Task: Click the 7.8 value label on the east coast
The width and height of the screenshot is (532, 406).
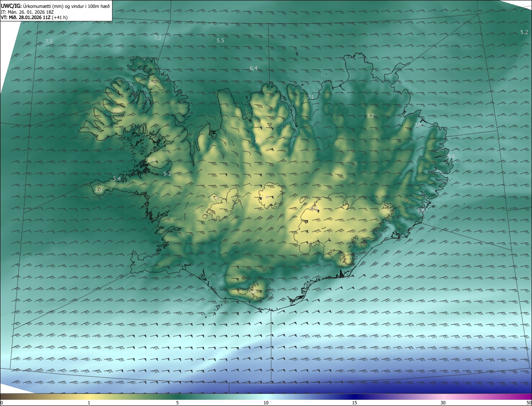Action: (x=418, y=125)
